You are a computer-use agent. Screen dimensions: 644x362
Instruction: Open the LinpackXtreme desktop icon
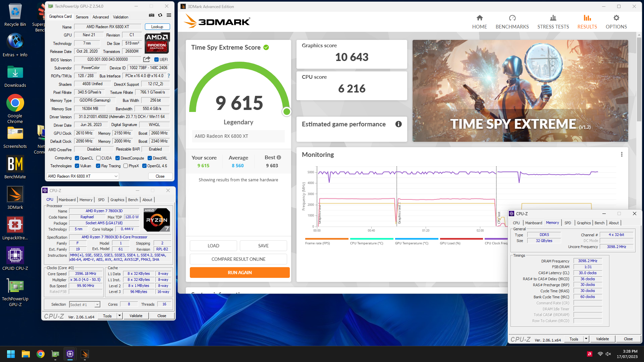coord(15,228)
